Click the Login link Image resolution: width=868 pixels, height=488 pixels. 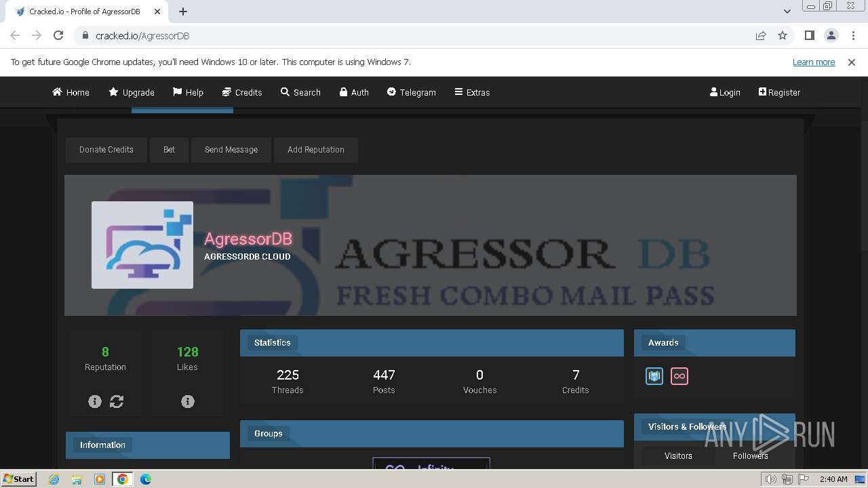click(x=725, y=92)
